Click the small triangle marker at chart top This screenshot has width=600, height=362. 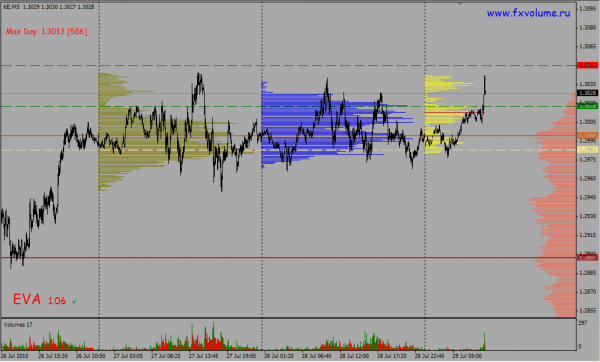[x=460, y=3]
